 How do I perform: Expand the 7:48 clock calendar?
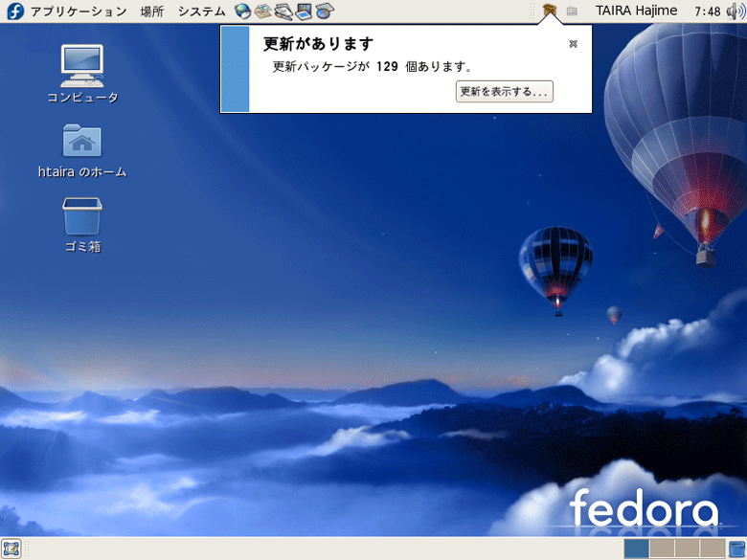[707, 11]
